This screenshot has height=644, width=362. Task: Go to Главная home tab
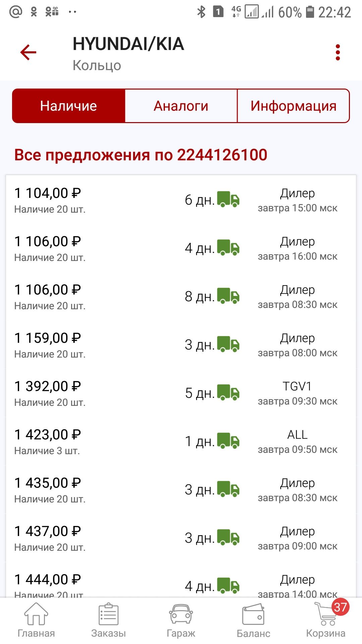[x=36, y=620]
